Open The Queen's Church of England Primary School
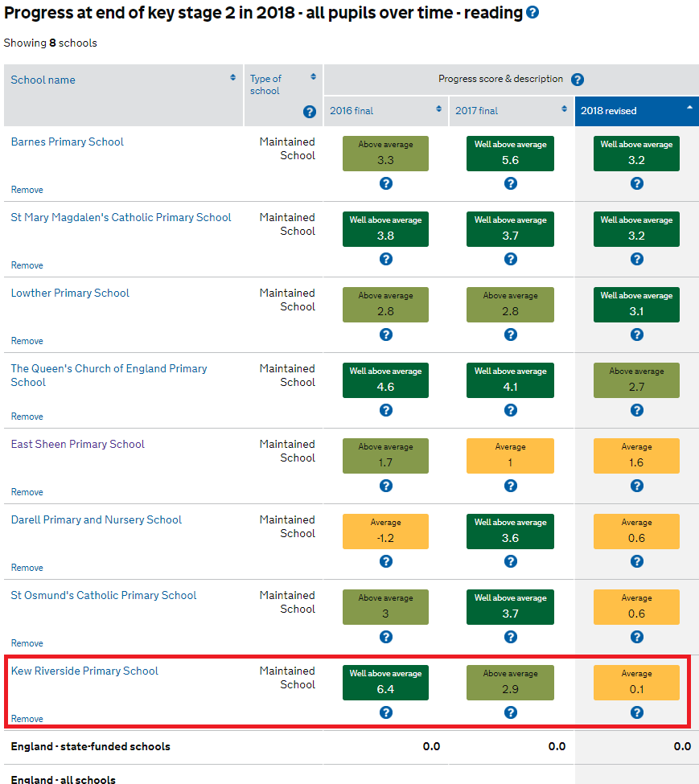The width and height of the screenshot is (699, 784). 109,376
